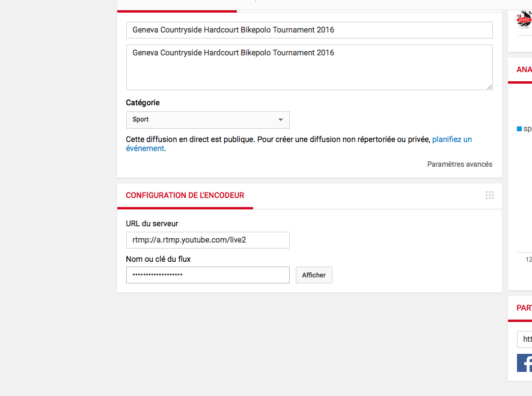The image size is (532, 396).
Task: Click the stream title input field
Action: pyautogui.click(x=309, y=30)
